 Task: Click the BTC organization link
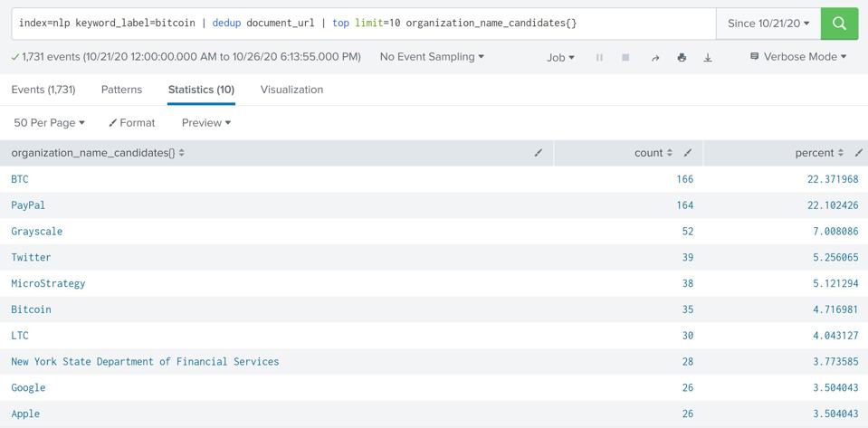[x=19, y=179]
